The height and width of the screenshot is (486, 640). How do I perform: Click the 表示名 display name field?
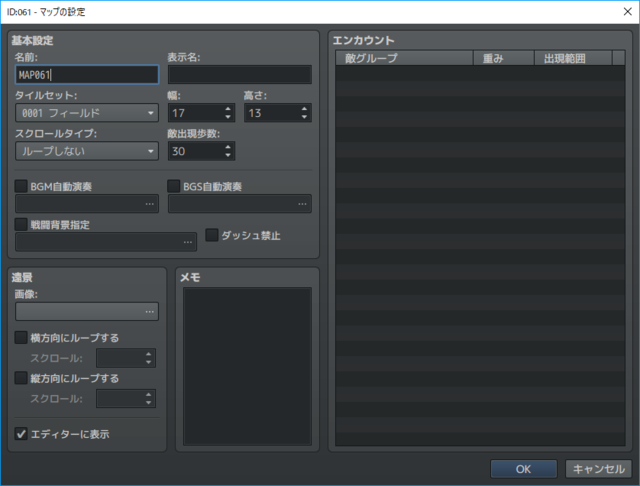(x=240, y=75)
